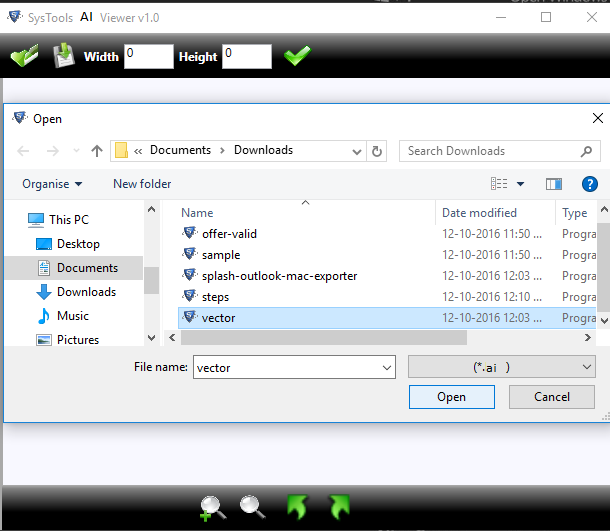Refresh the Downloads folder listing

[x=377, y=151]
